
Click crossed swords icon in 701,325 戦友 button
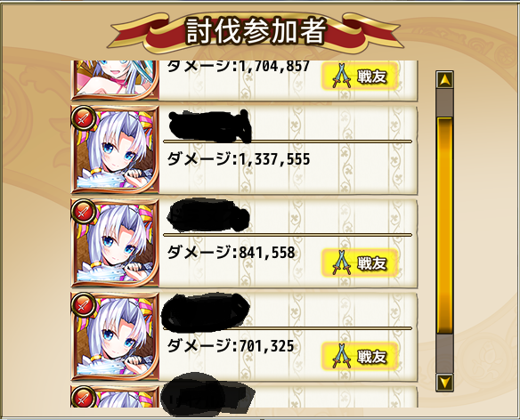click(342, 356)
